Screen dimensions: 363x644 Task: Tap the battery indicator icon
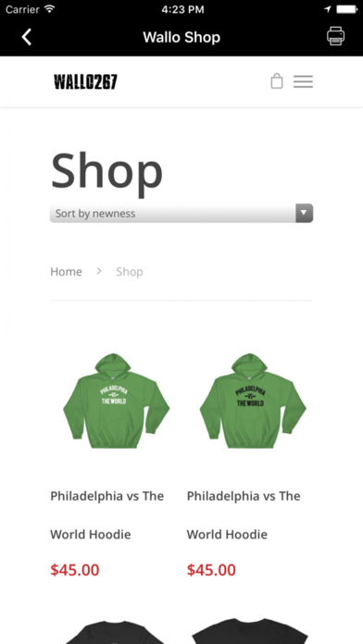pyautogui.click(x=346, y=8)
